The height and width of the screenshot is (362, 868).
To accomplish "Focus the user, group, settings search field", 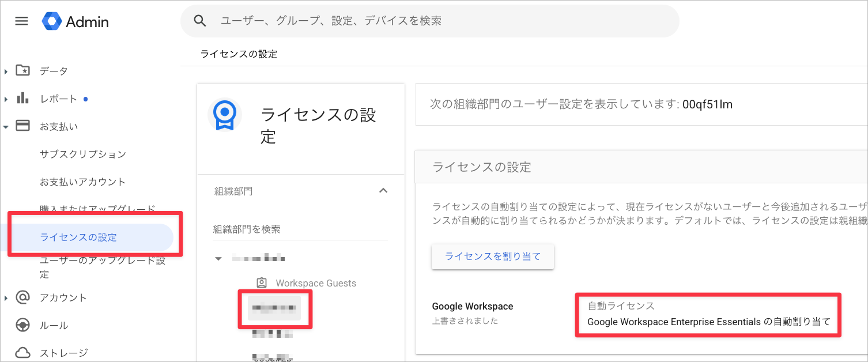I will 430,21.
